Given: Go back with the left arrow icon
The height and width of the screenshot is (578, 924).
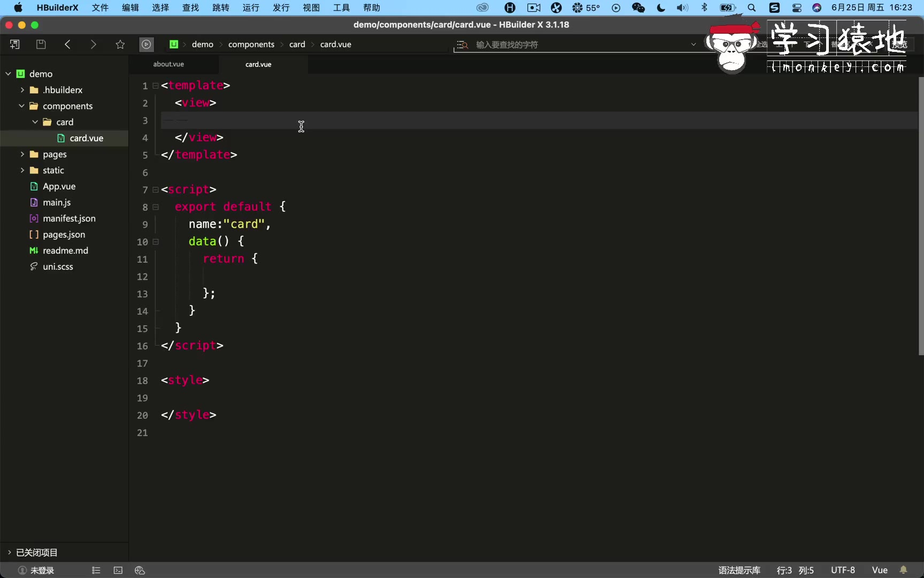Looking at the screenshot, I should pyautogui.click(x=67, y=44).
